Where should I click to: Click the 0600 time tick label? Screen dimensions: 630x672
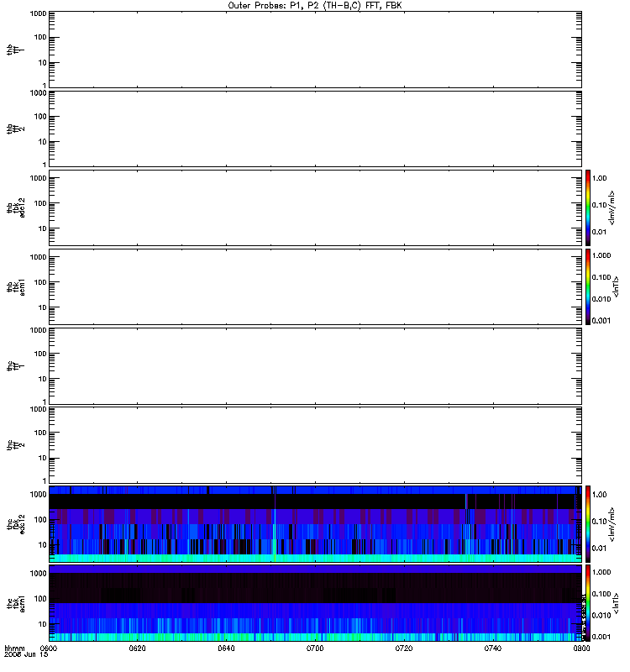49,648
